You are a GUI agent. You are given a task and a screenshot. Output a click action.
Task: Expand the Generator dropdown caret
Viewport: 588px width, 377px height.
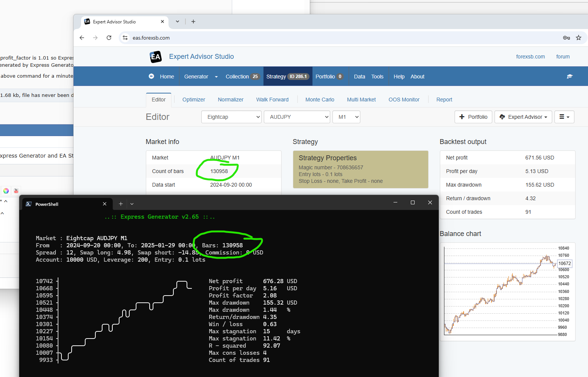pos(216,77)
